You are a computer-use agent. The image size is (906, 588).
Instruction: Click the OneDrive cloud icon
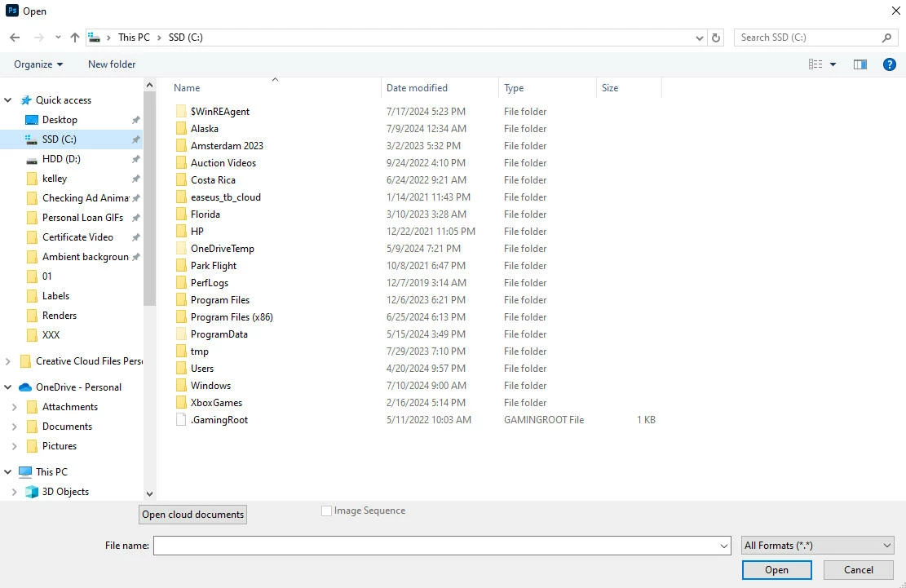click(x=25, y=387)
